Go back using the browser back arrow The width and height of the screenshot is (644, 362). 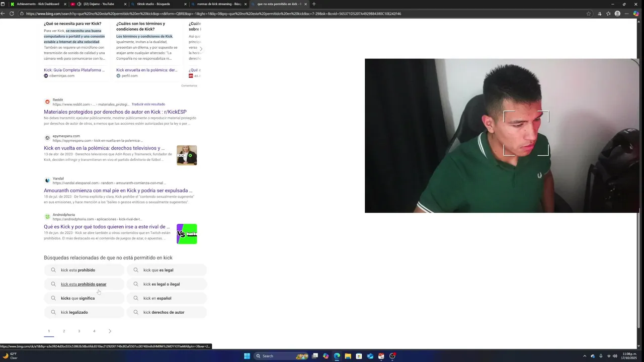pos(4,14)
